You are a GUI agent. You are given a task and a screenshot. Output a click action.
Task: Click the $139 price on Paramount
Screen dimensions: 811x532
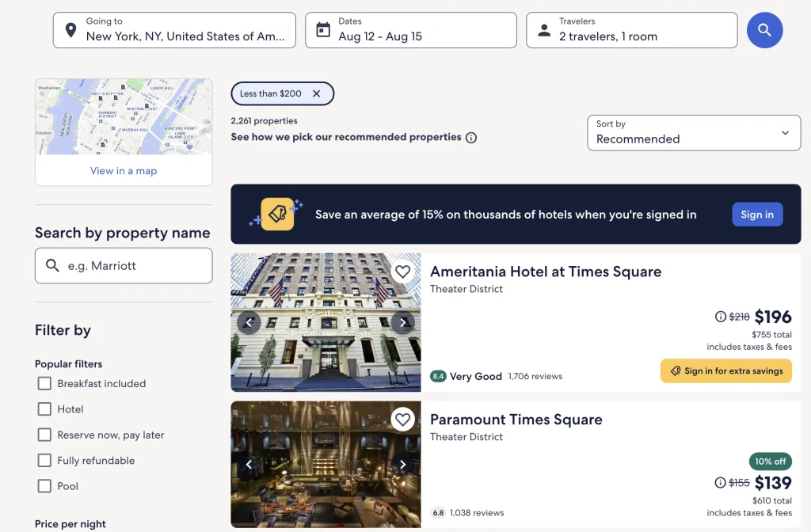pyautogui.click(x=773, y=482)
